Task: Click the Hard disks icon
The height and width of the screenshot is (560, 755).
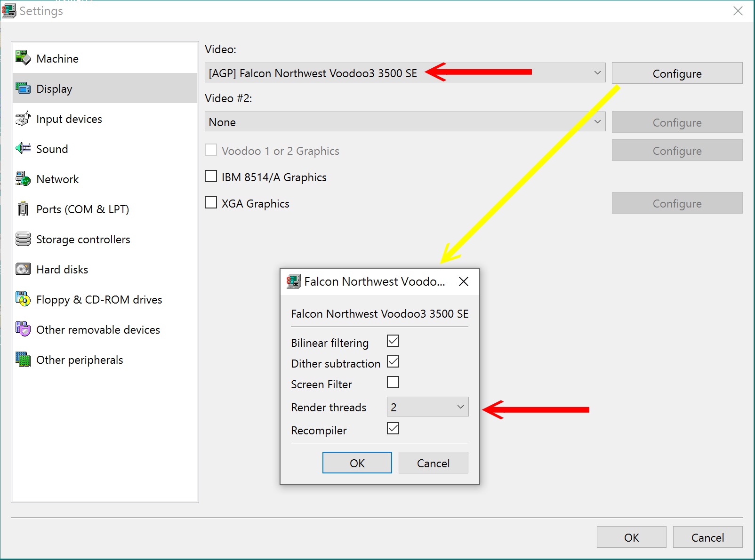Action: (x=23, y=269)
